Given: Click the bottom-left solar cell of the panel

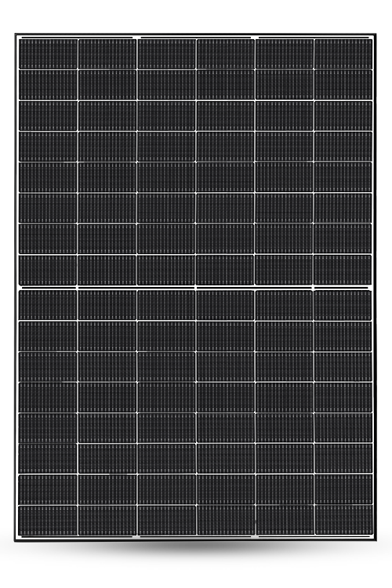Looking at the screenshot, I should pyautogui.click(x=48, y=521).
